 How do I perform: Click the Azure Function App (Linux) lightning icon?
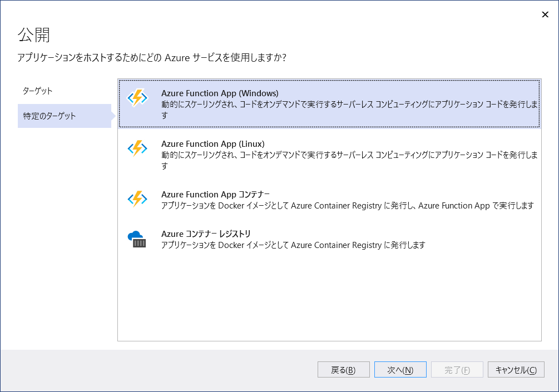click(x=137, y=148)
